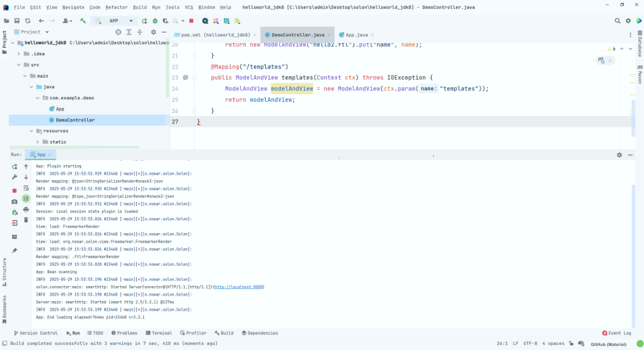Open the APP run configuration dropdown
Viewport: 644px width, 350px height.
tap(114, 21)
